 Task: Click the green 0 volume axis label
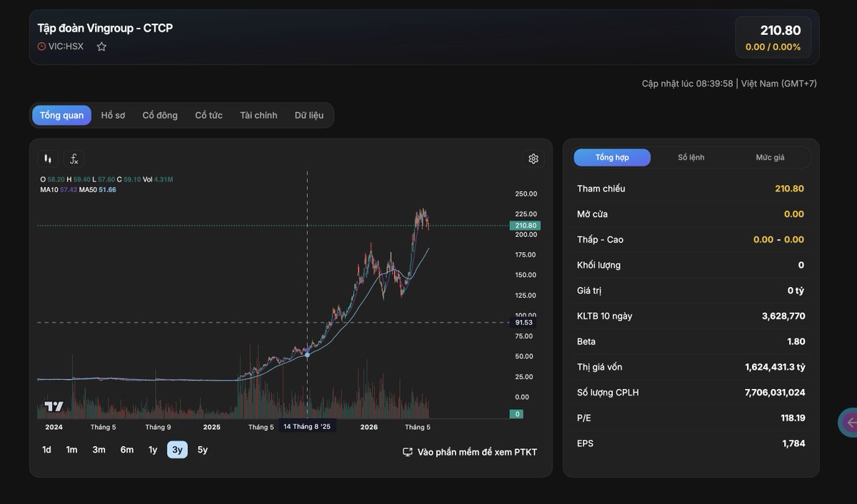tap(517, 414)
